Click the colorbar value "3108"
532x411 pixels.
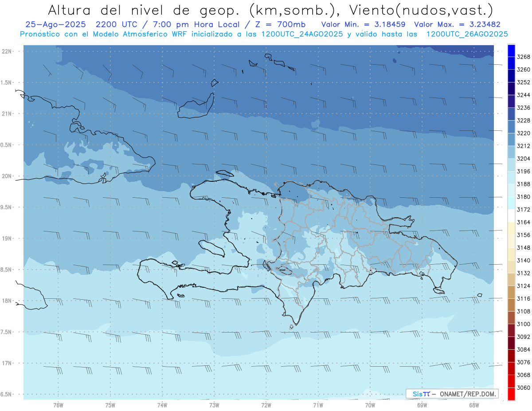(x=524, y=312)
